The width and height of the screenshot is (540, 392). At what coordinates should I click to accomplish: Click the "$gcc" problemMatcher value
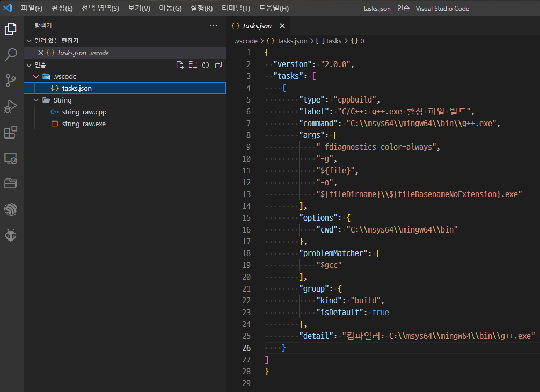[x=329, y=265]
